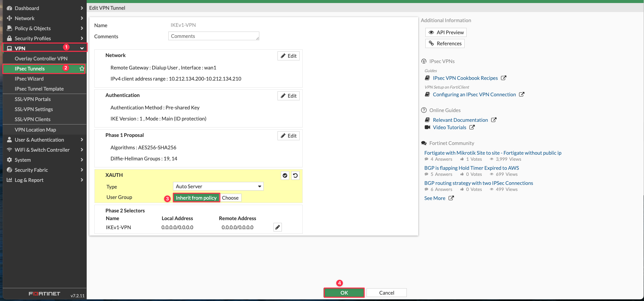Click the XAUTH confirm checkmark icon
This screenshot has width=644, height=301.
click(x=285, y=175)
